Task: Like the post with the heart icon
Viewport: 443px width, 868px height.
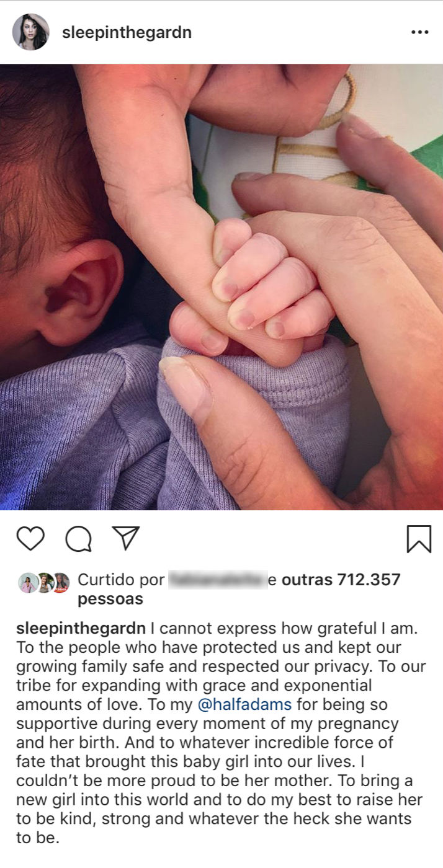Action: 30,538
